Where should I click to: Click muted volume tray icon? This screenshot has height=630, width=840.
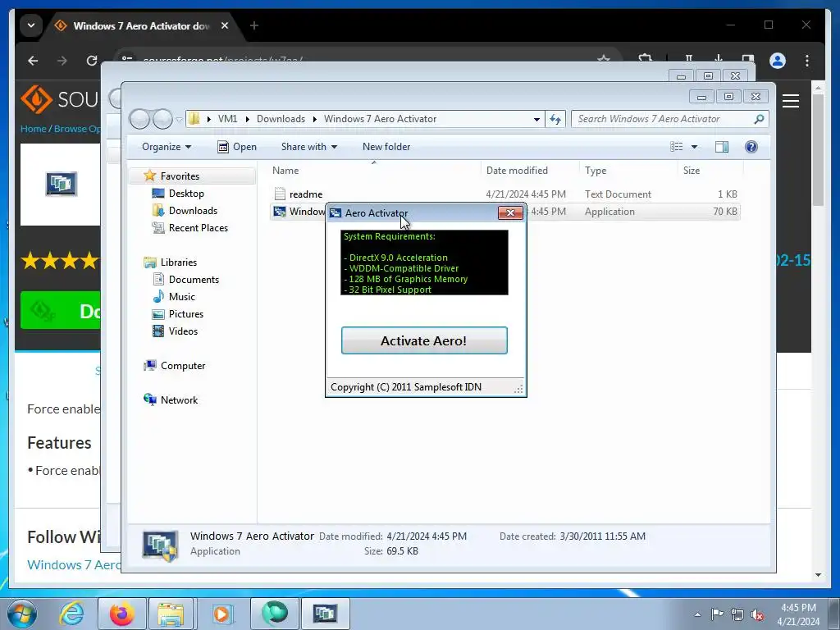pos(757,614)
